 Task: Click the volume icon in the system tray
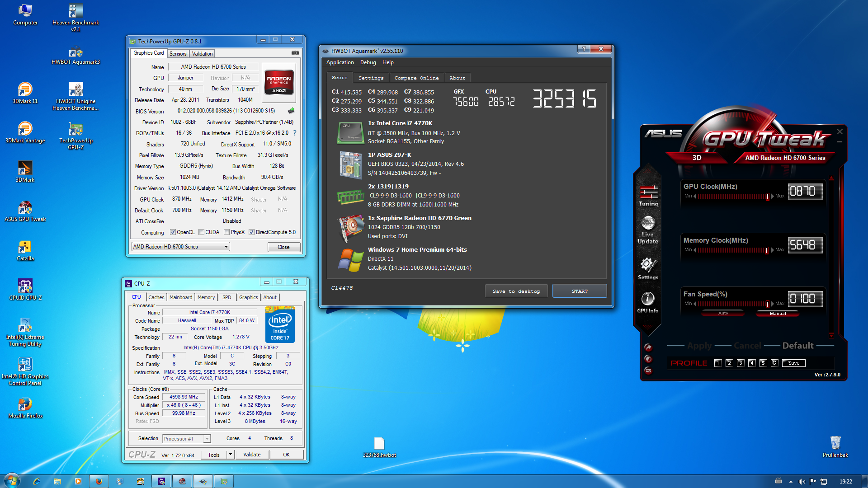point(802,482)
